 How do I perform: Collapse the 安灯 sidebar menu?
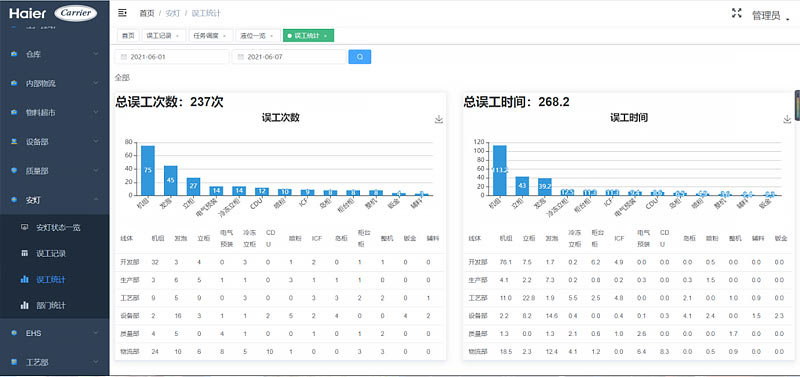pyautogui.click(x=55, y=200)
